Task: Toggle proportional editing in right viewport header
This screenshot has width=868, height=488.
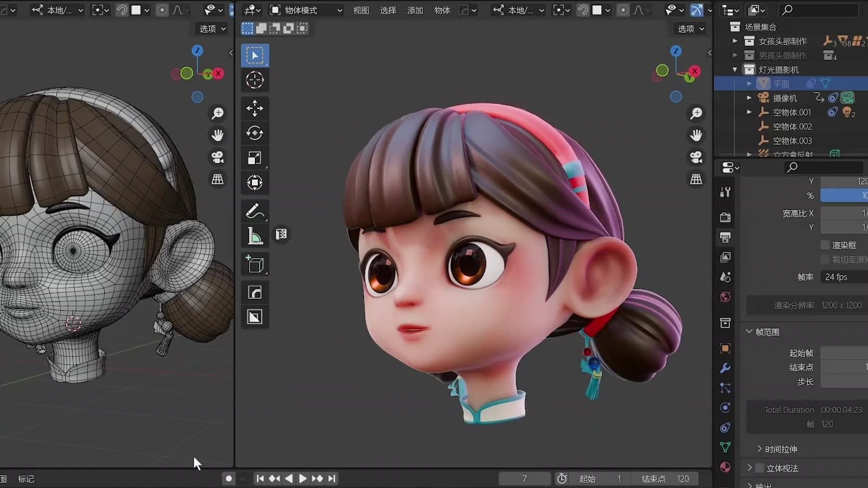Action: tap(623, 10)
